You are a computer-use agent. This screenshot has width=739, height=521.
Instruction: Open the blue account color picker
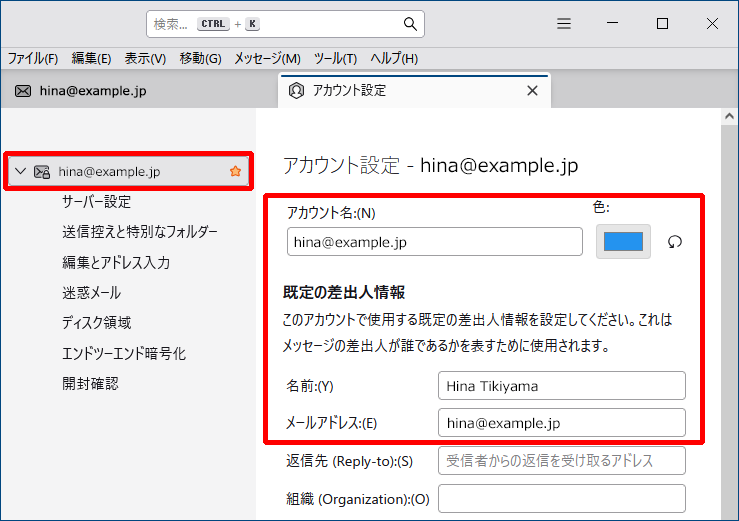[623, 241]
